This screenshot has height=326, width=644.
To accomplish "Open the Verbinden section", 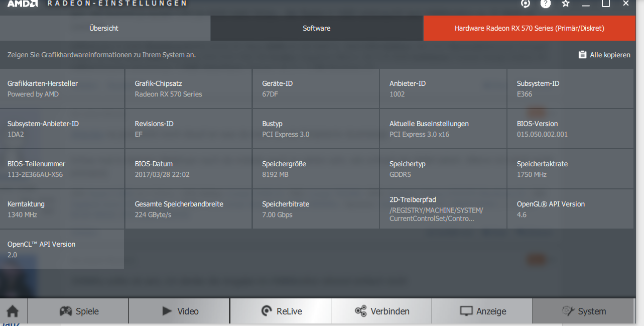I will tap(381, 311).
